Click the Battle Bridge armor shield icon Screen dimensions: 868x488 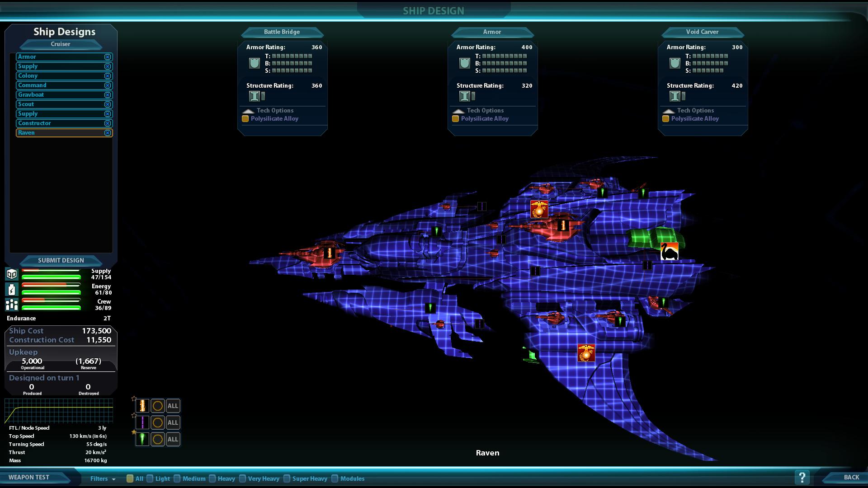click(255, 63)
